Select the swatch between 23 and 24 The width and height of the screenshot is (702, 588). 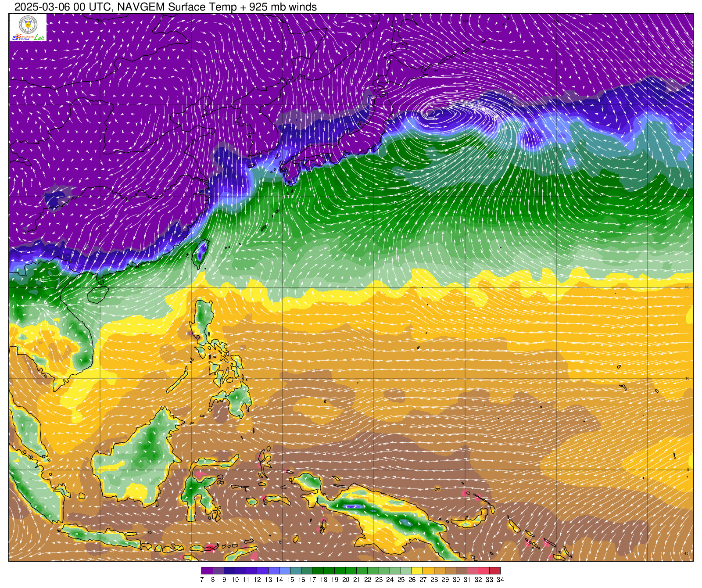(384, 570)
